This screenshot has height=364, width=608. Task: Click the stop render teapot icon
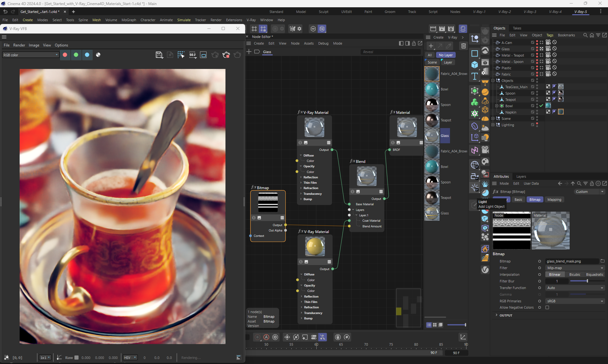226,55
